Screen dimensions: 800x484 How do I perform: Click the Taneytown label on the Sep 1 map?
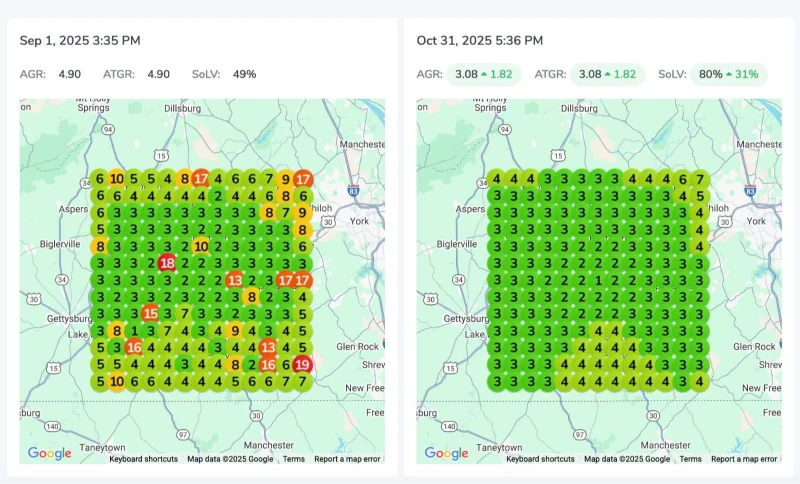tap(103, 447)
